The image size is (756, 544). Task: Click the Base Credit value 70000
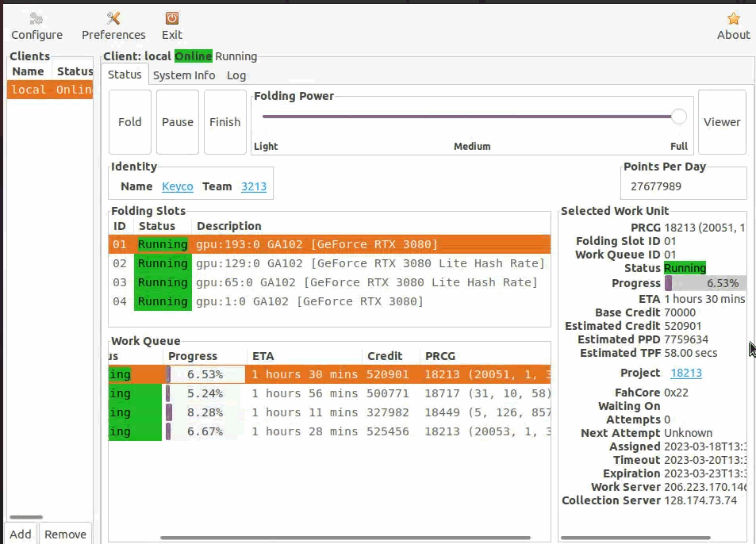coord(680,312)
